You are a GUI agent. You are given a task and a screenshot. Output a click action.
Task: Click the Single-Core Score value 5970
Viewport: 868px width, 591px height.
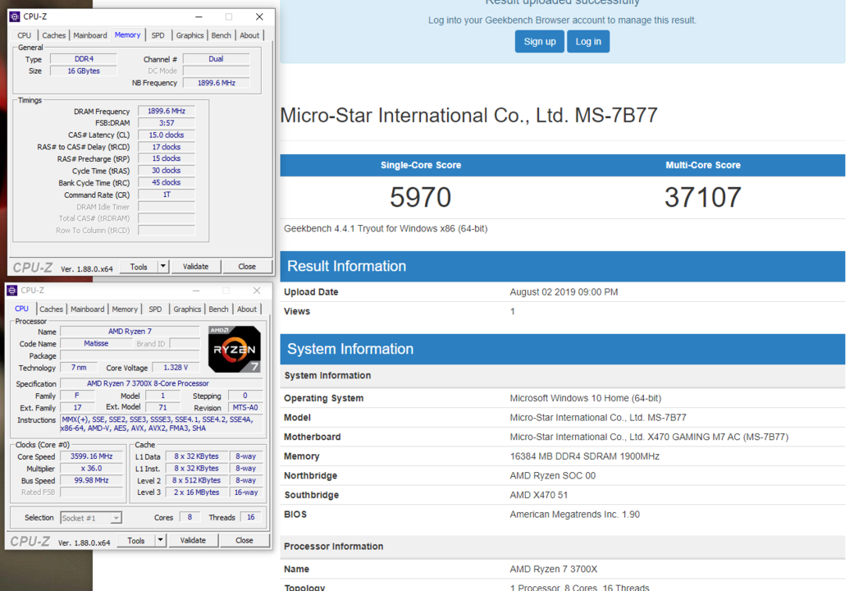click(x=421, y=197)
